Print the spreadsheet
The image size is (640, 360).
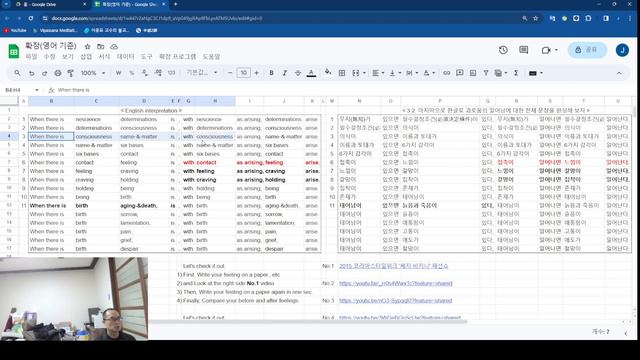pyautogui.click(x=58, y=73)
